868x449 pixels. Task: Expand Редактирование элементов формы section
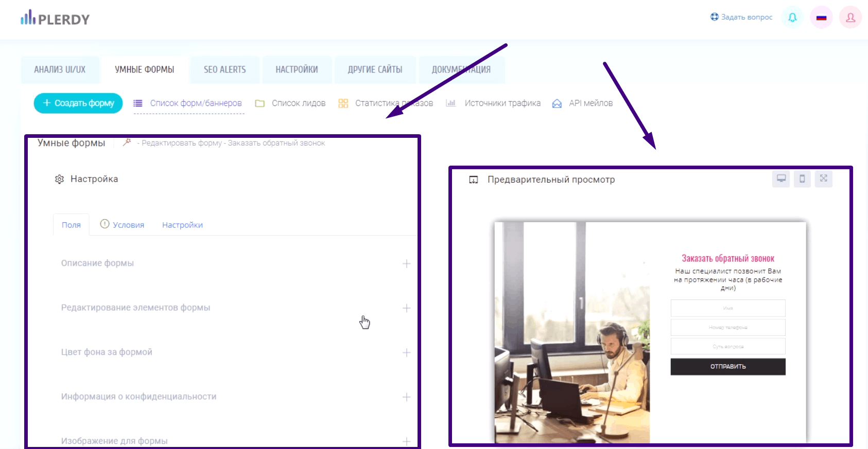click(406, 308)
